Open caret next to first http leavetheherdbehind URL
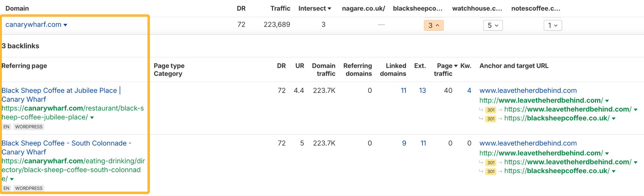Viewport: 644px width, 196px height. [607, 101]
